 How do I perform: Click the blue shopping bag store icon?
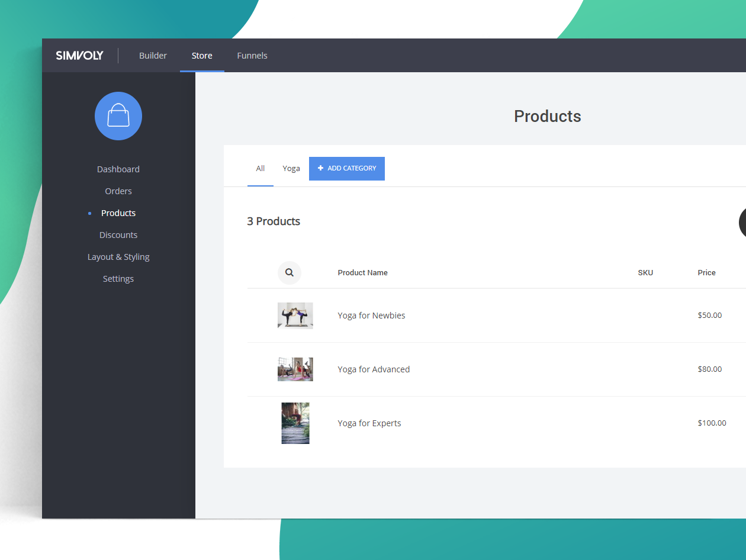pos(118,116)
